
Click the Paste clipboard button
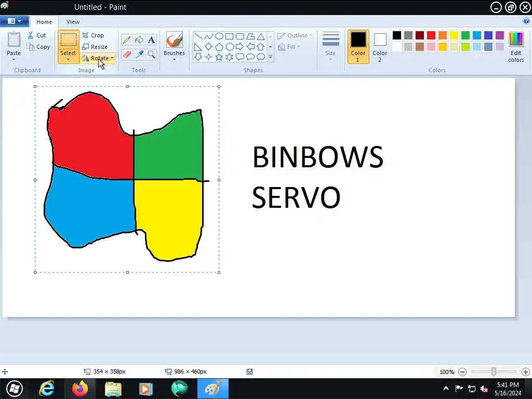[x=14, y=44]
